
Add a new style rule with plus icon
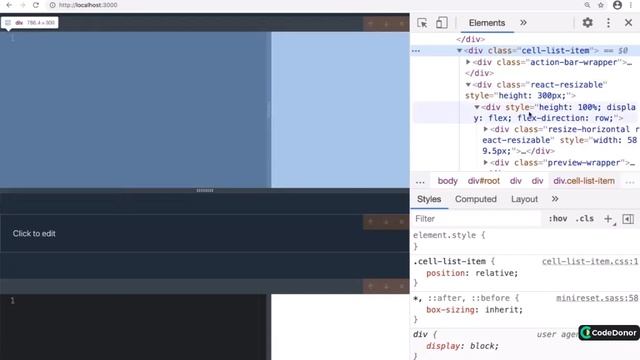(x=608, y=219)
